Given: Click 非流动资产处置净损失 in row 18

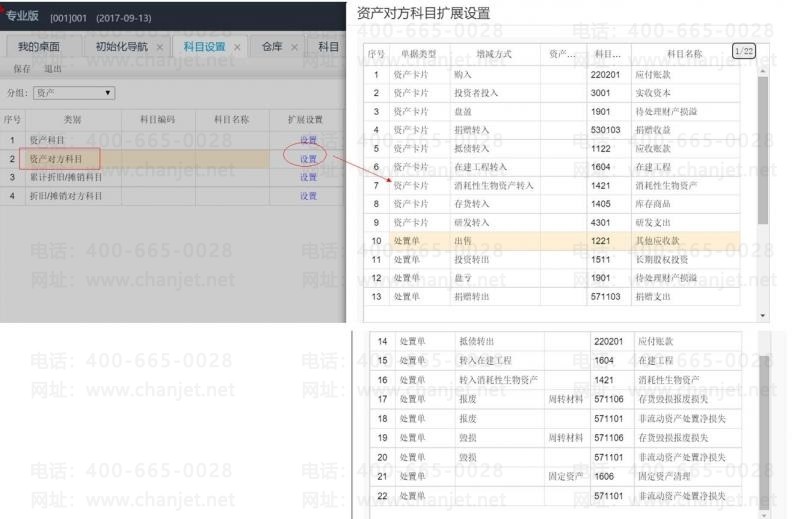Looking at the screenshot, I should (682, 418).
